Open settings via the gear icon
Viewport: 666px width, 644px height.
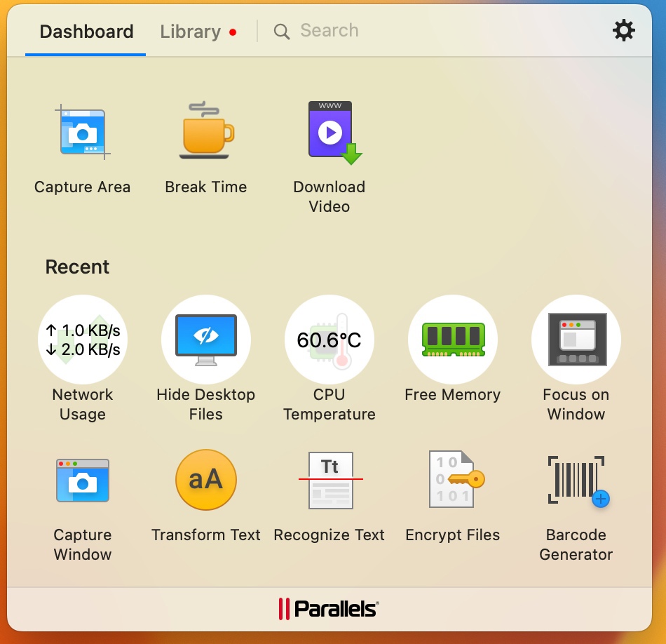click(x=623, y=30)
